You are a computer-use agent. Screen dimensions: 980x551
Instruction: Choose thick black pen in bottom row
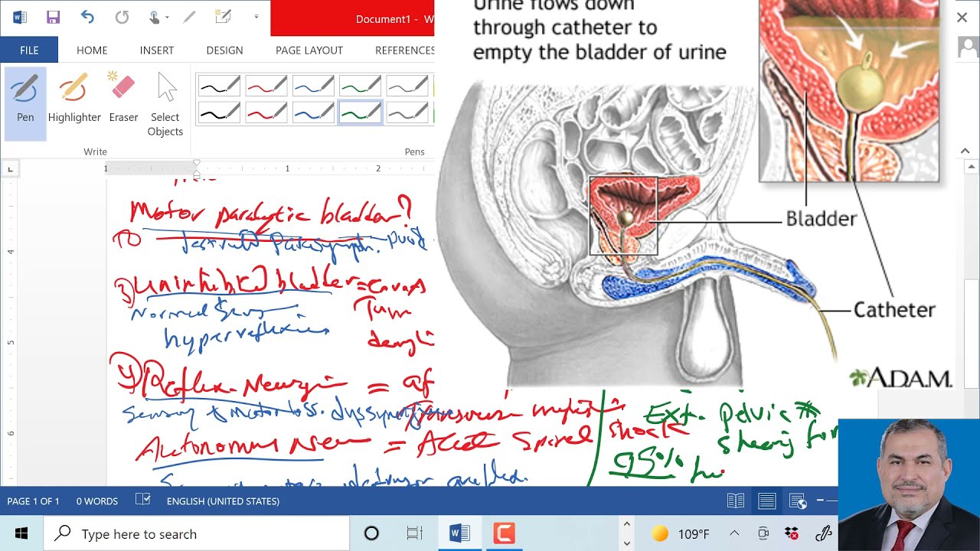(220, 112)
